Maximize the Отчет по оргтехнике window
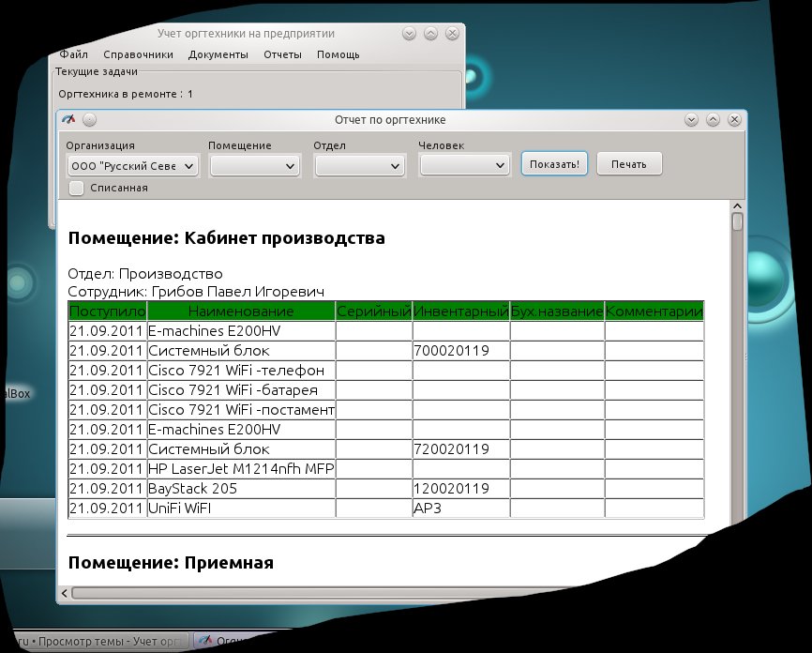Image resolution: width=812 pixels, height=653 pixels. click(713, 120)
